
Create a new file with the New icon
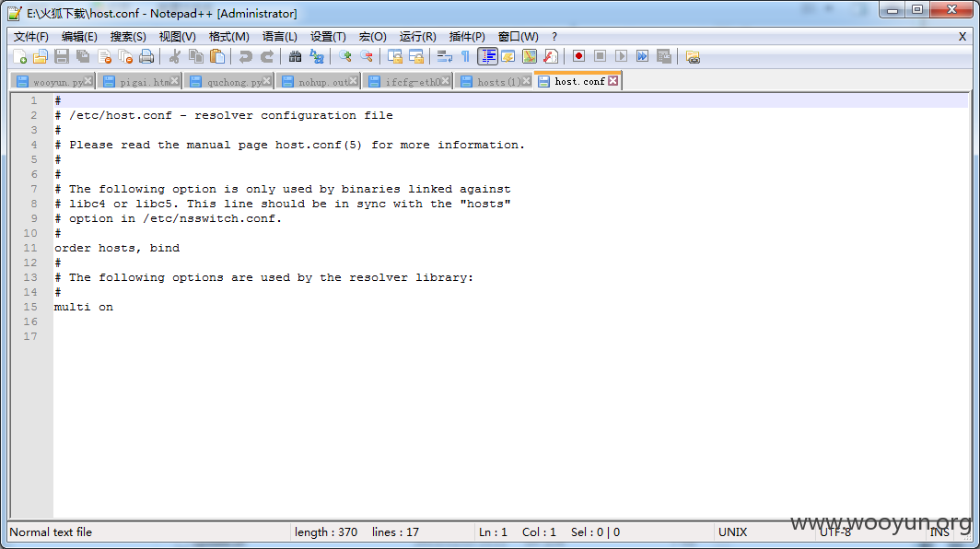point(19,57)
